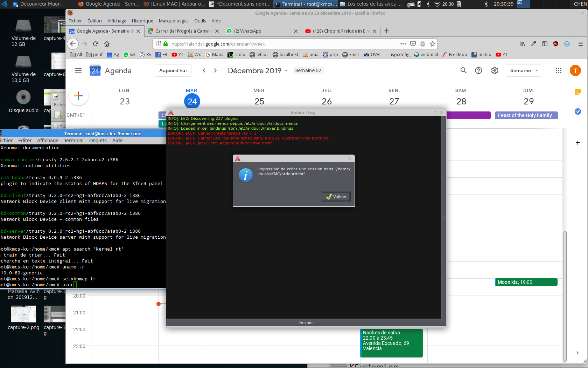Go to Firefox home page
Viewport: 588px width, 368px height.
tap(107, 44)
